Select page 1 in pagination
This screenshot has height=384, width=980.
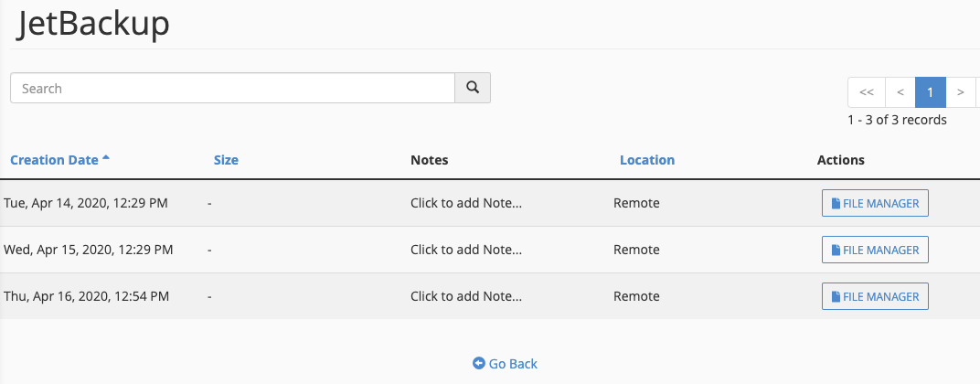(931, 92)
